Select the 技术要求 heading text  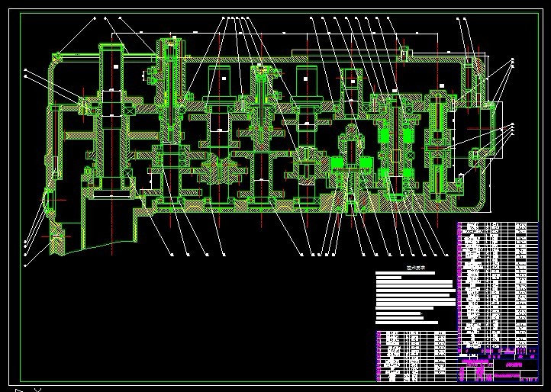(416, 268)
